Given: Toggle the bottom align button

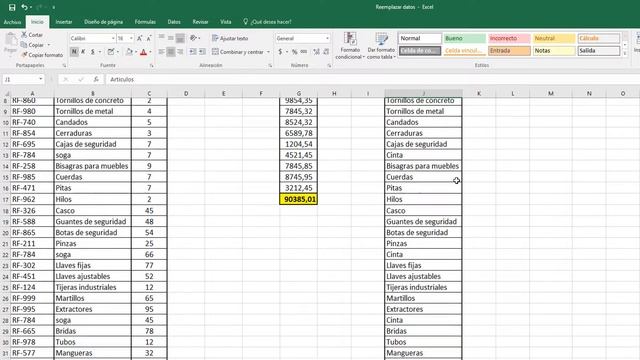Looking at the screenshot, I should click(x=180, y=38).
